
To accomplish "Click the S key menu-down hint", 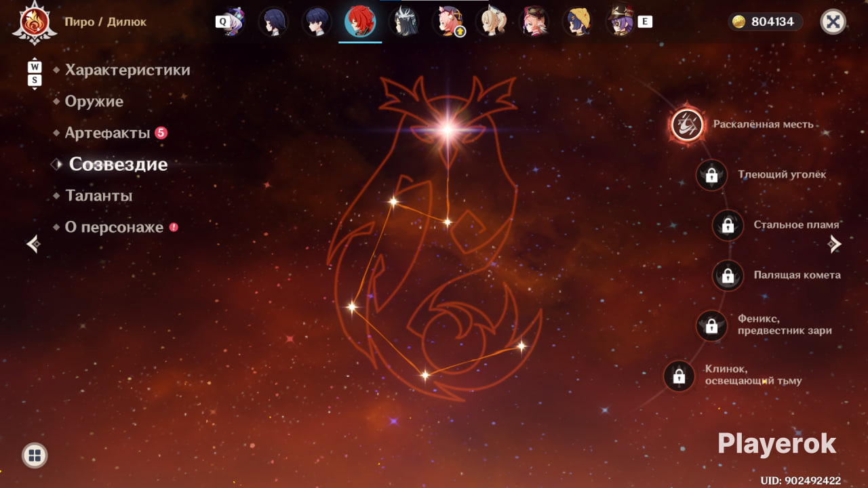I will 35,81.
